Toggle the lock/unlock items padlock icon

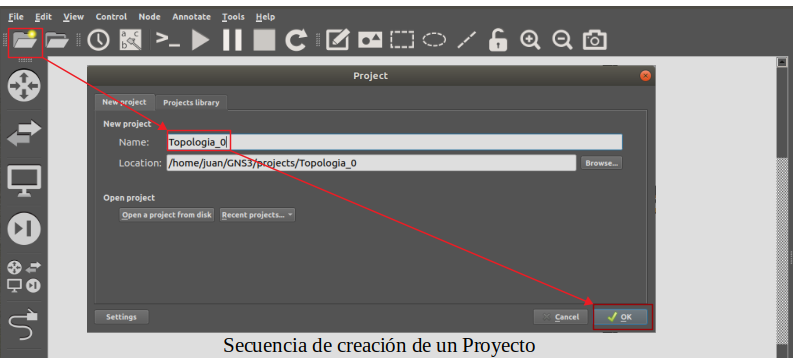pyautogui.click(x=498, y=40)
